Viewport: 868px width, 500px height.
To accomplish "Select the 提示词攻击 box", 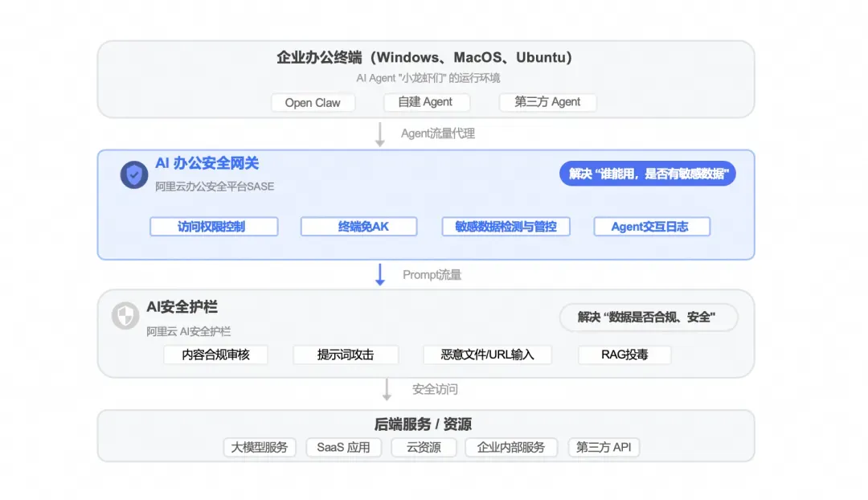I will coord(346,355).
